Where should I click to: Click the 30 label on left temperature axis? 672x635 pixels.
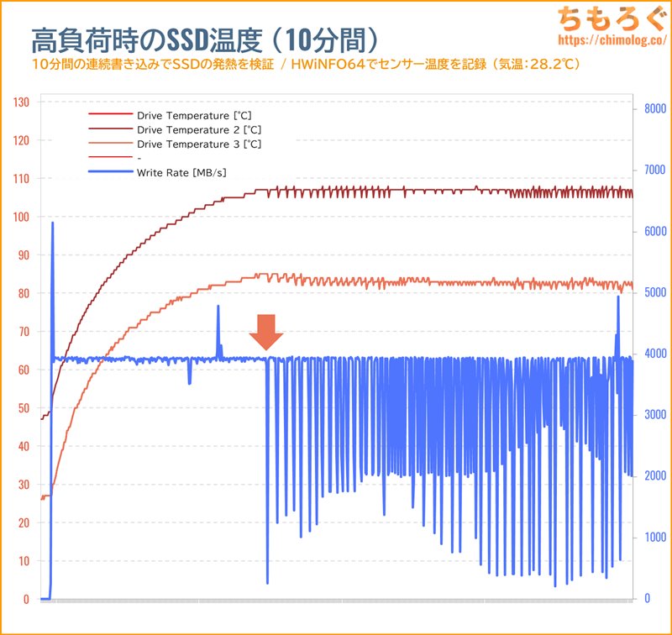click(24, 485)
